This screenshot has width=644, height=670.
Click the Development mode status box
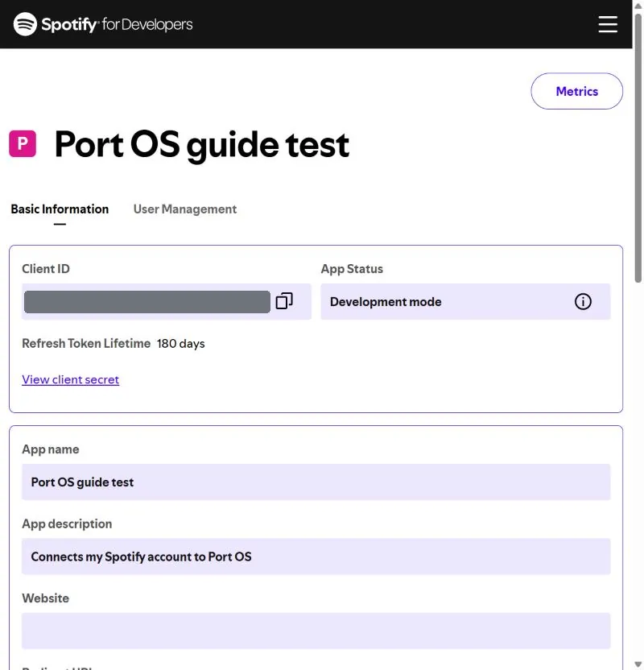coord(465,302)
